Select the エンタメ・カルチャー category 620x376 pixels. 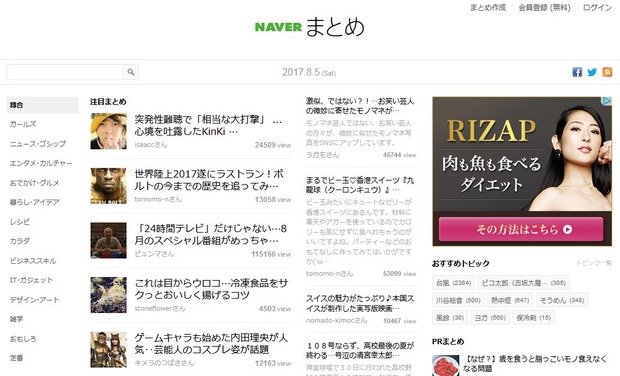coord(41,163)
